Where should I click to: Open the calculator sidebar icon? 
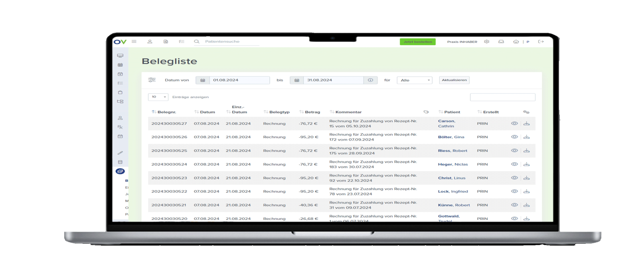120,162
